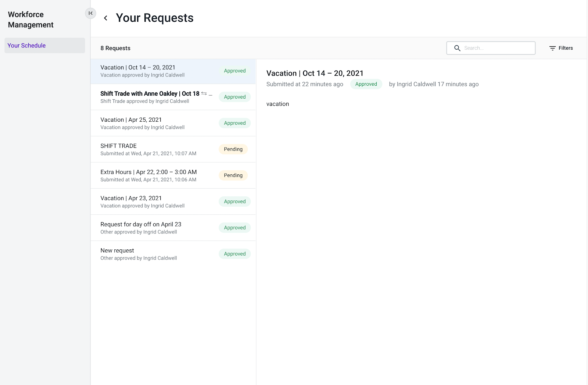Click the detail title Vacation | Oct 14 – 20, 2021

[x=315, y=73]
